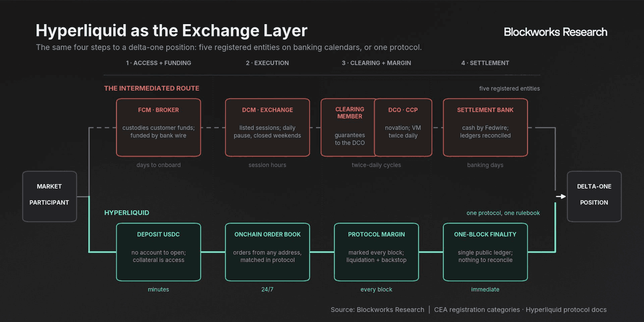Click the SETTLEMENT BANK box
Viewport: 644px width, 322px height.
[485, 127]
